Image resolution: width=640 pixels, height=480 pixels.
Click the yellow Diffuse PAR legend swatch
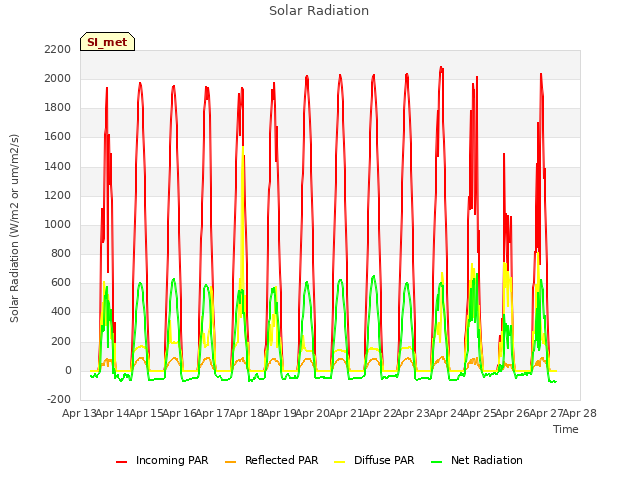(x=340, y=462)
